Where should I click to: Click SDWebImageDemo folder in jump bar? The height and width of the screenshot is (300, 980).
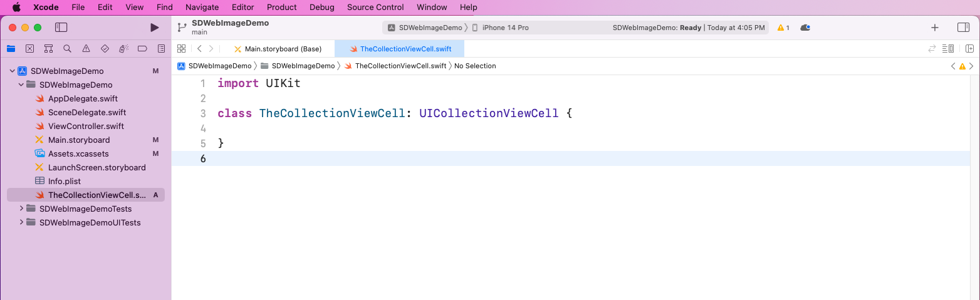click(298, 66)
